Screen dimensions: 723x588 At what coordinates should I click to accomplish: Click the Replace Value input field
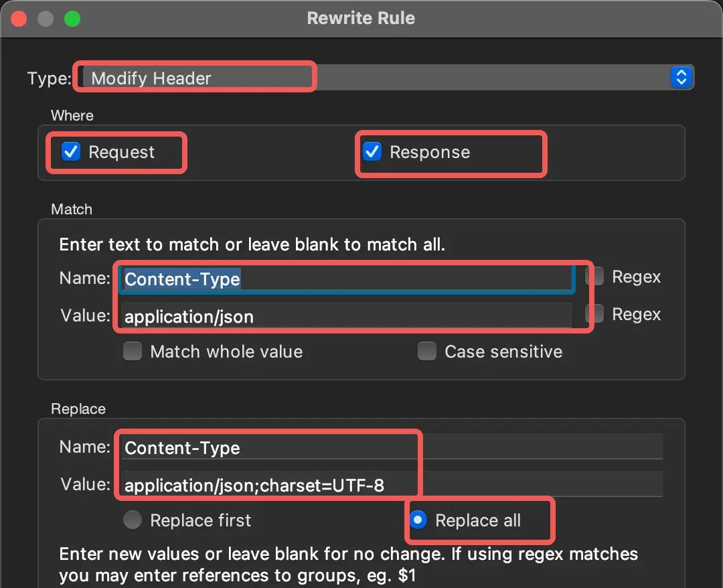[392, 485]
